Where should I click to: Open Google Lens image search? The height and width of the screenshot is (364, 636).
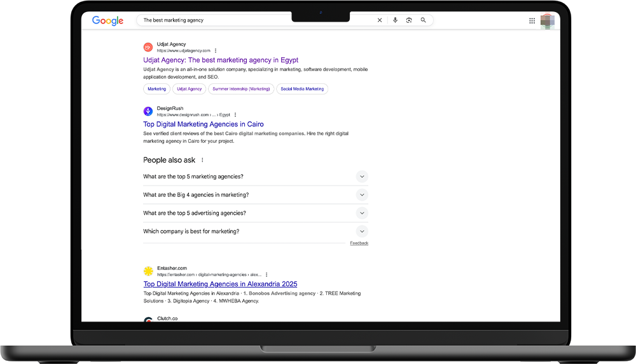tap(409, 20)
